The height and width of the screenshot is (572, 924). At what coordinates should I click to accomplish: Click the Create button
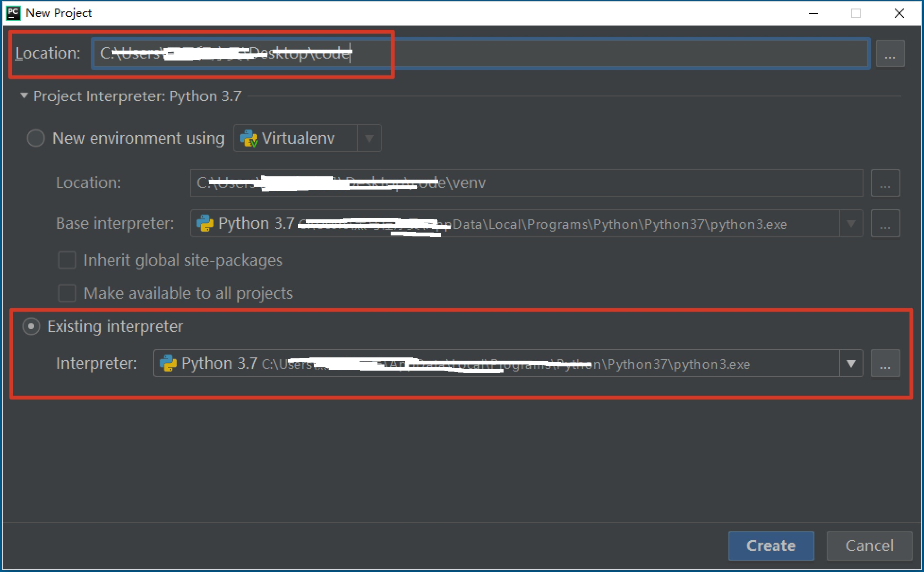coord(771,546)
